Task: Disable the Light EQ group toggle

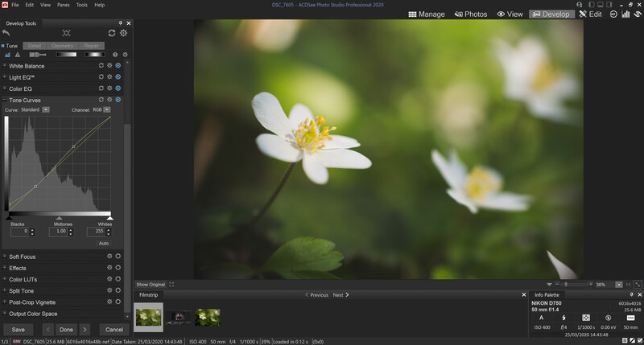Action: [x=118, y=76]
